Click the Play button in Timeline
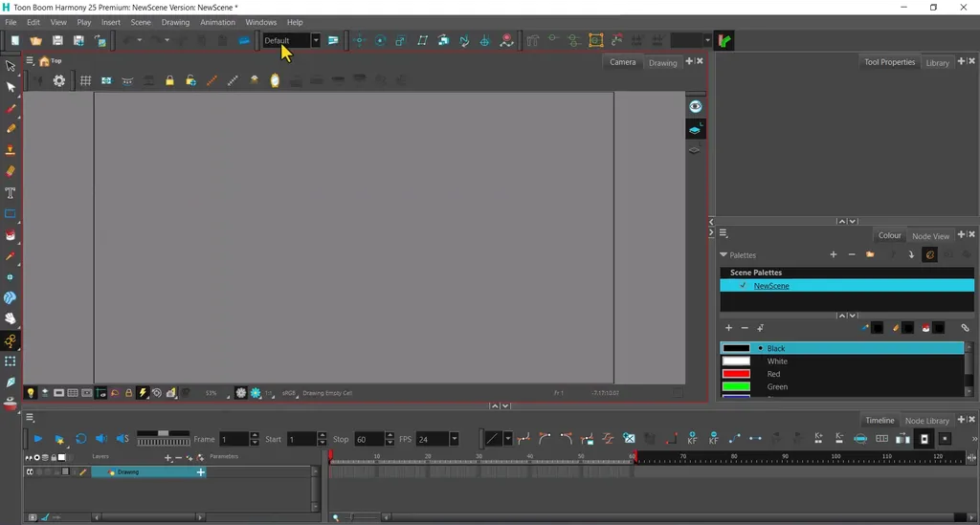The image size is (980, 525). [x=38, y=439]
